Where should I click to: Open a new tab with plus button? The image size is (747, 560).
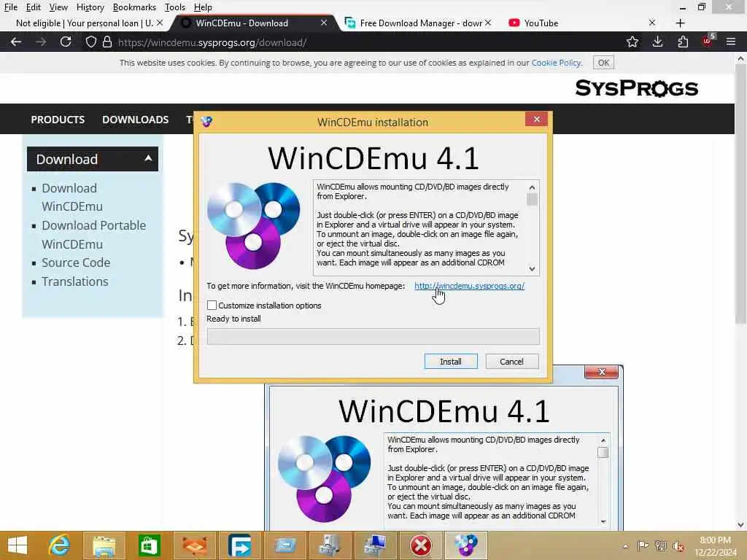click(x=681, y=23)
